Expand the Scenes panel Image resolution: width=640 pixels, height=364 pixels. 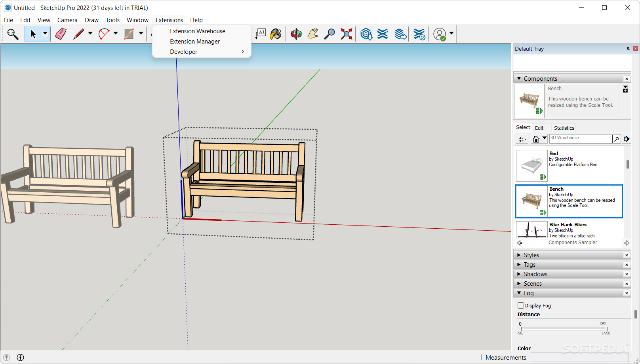click(519, 284)
